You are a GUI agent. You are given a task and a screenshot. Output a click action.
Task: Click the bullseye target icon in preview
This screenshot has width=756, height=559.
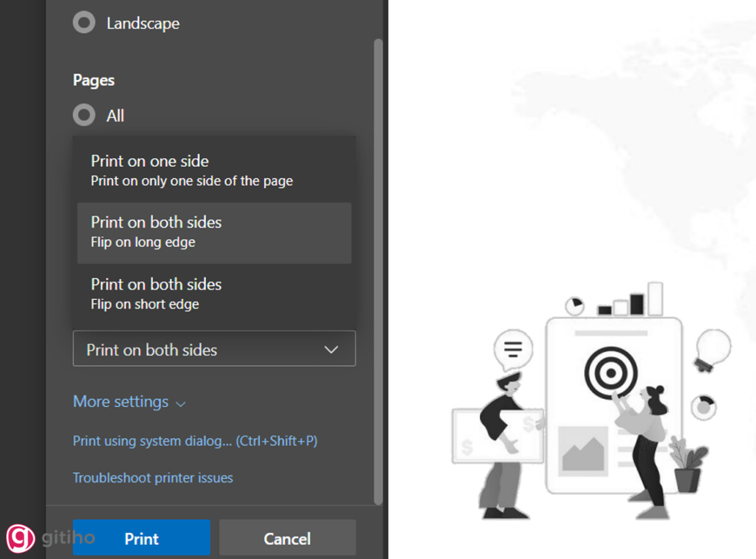tap(610, 372)
